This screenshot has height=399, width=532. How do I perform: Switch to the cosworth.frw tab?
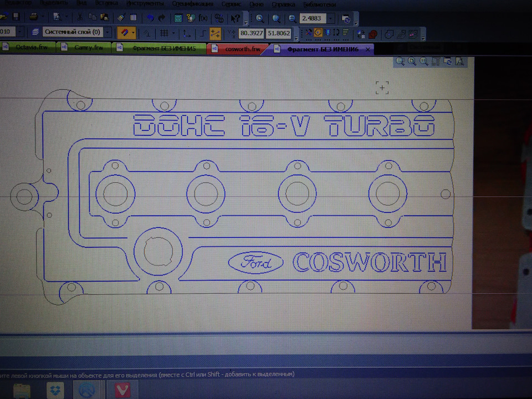tap(238, 49)
